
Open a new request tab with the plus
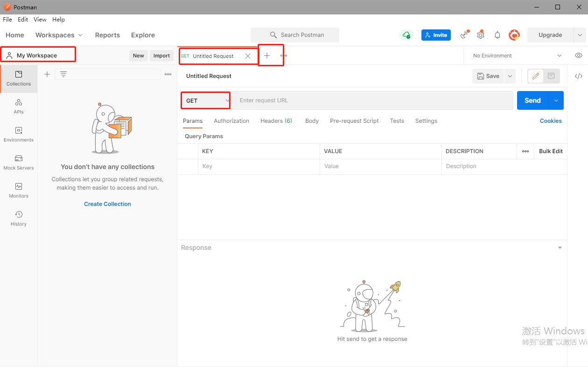tap(267, 56)
